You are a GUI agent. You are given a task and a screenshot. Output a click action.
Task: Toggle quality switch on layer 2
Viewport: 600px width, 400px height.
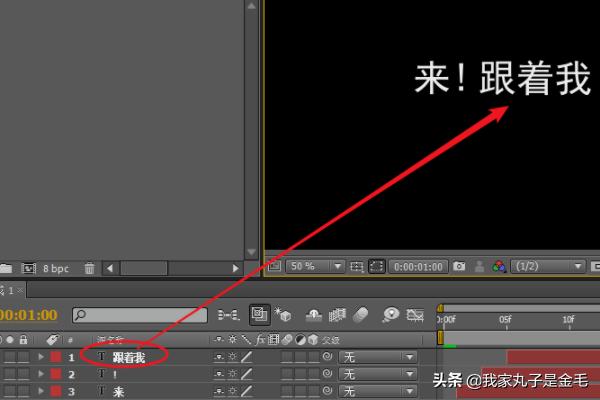[247, 374]
